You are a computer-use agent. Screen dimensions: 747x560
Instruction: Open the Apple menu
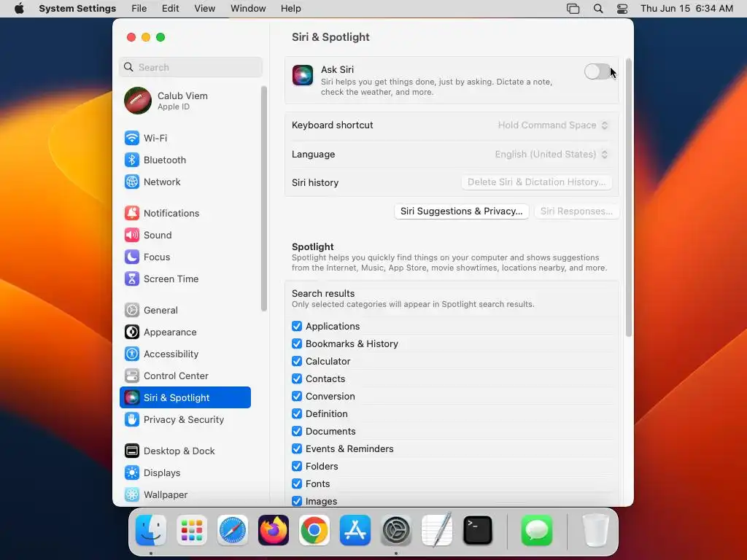click(19, 9)
